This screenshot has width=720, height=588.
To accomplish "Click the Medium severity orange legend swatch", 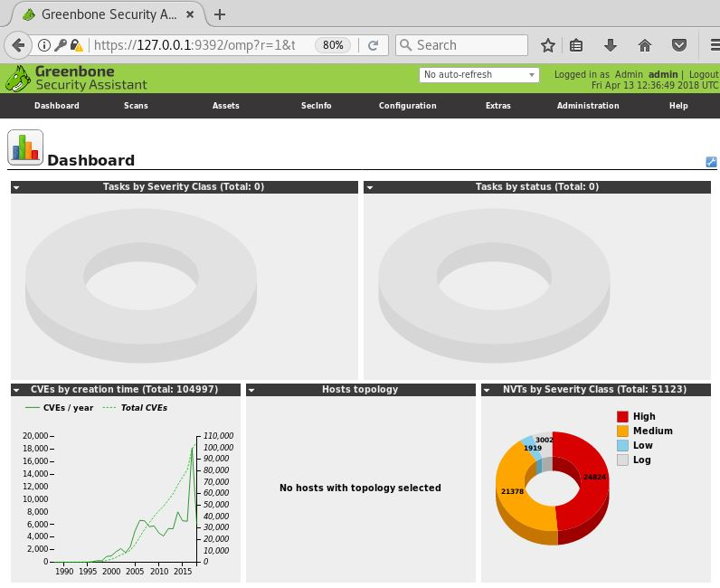I will tap(622, 431).
